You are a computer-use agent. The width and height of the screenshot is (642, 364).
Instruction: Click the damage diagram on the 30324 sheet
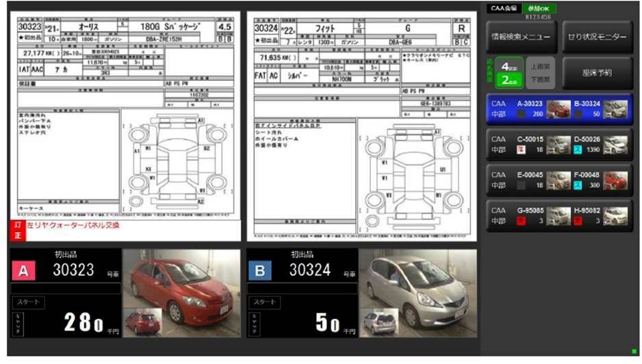click(x=414, y=177)
